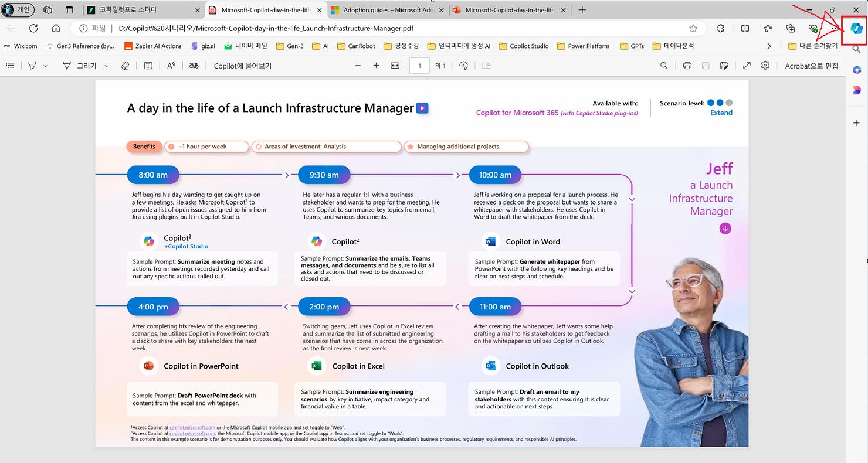Open the Collections icon in the toolbar

791,28
